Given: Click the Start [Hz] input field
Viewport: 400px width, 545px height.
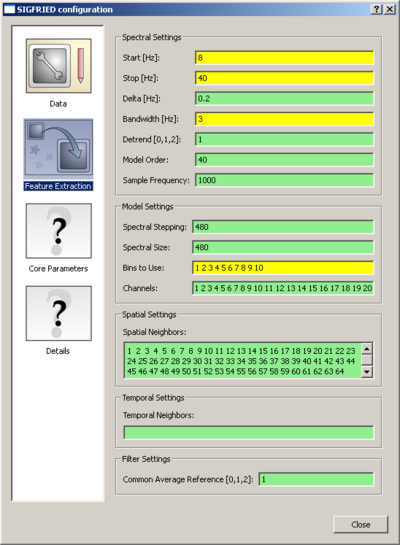Looking at the screenshot, I should (284, 58).
